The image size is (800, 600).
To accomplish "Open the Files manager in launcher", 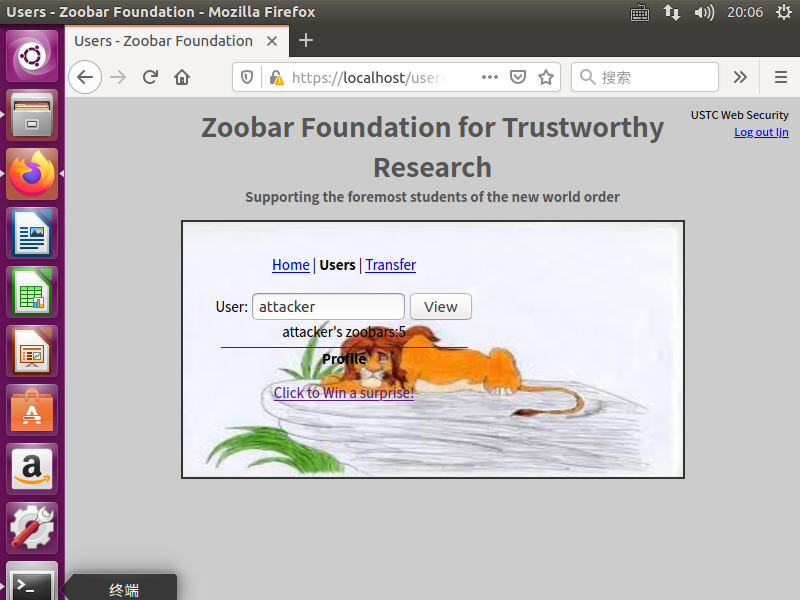I will click(x=32, y=115).
